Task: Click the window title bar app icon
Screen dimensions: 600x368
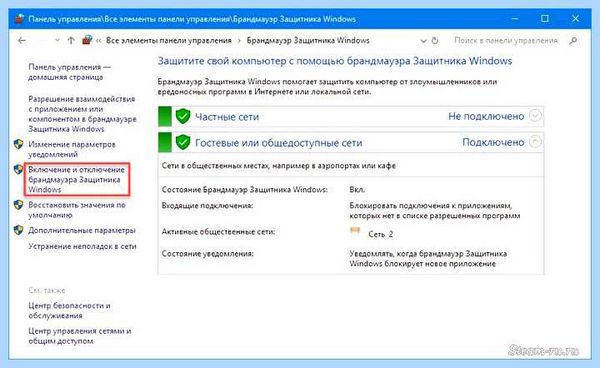Action: (19, 19)
